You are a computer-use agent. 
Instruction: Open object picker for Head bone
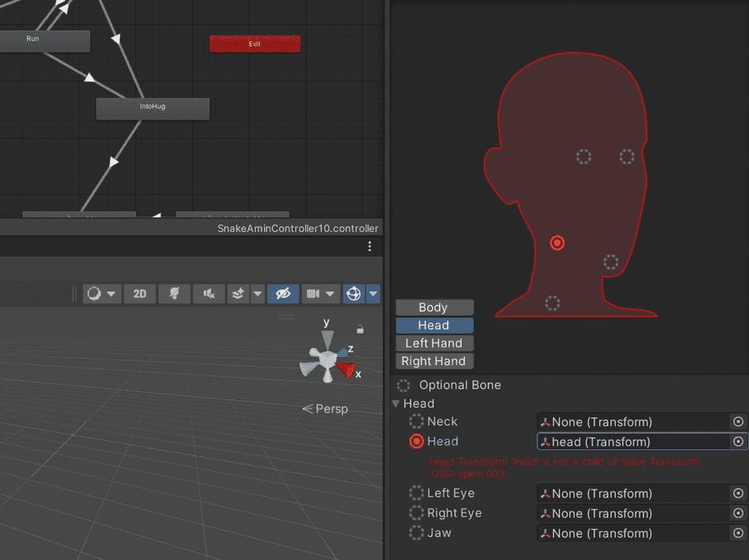[x=739, y=442]
